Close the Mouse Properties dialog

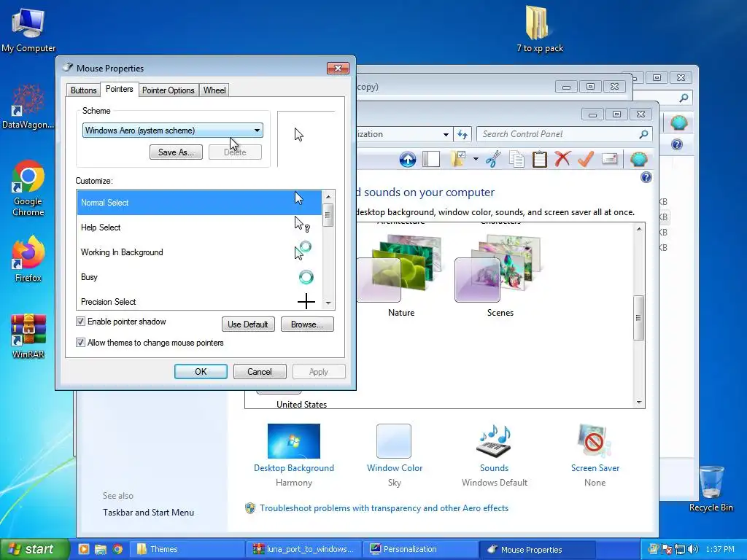click(x=338, y=68)
